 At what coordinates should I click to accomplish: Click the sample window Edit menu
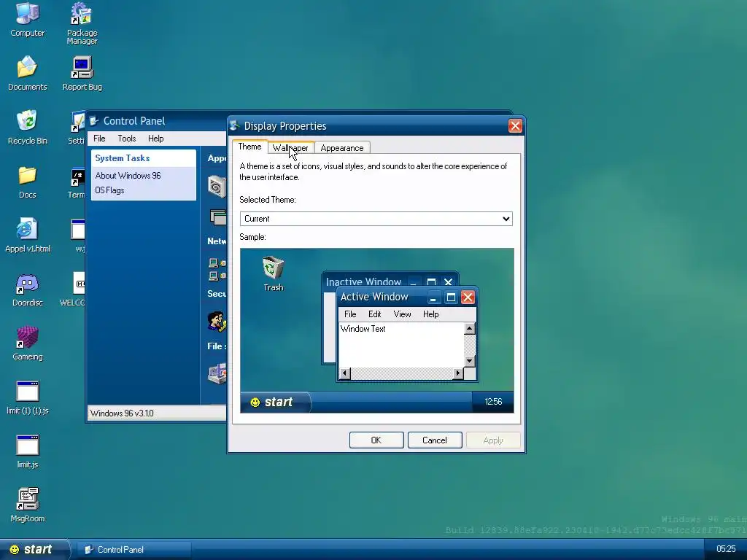374,314
